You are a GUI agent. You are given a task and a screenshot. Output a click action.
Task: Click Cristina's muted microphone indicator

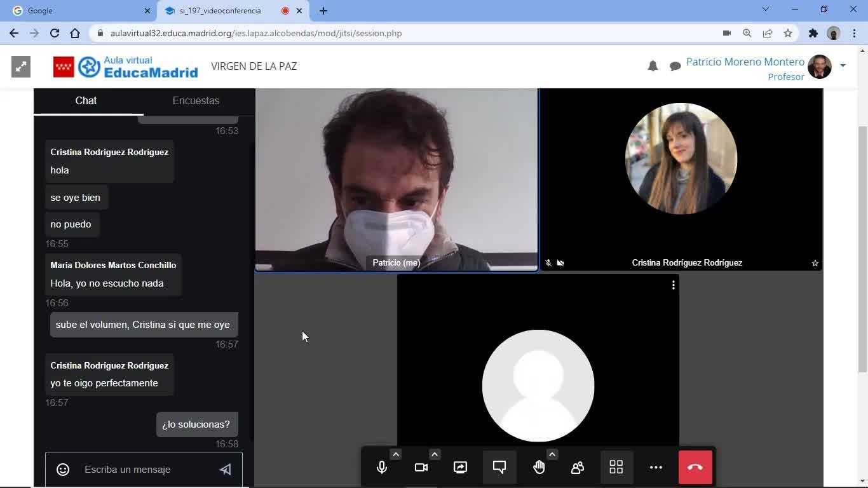tap(548, 263)
